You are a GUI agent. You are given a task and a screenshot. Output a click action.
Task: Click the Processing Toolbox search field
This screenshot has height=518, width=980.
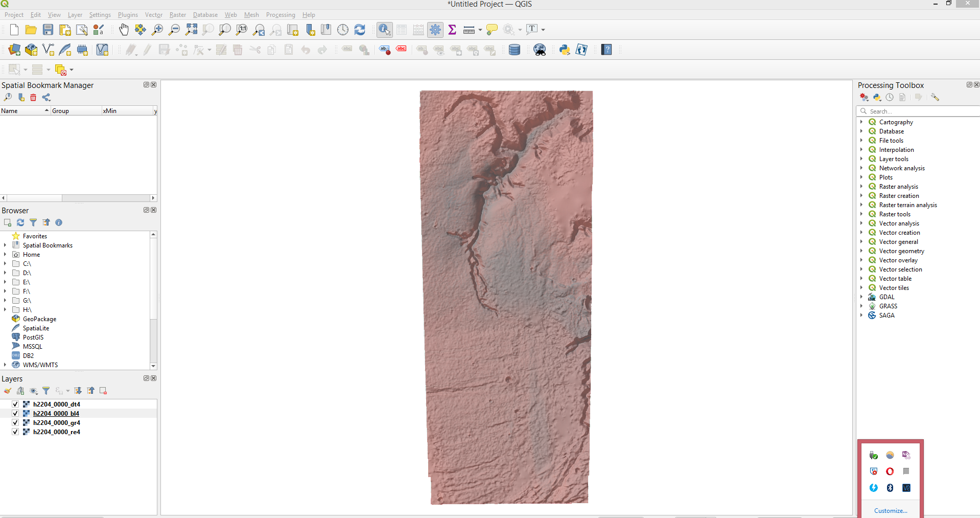918,111
